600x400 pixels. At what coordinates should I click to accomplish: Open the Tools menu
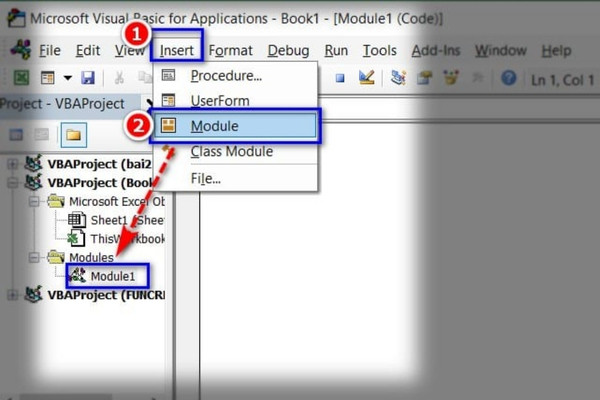tap(380, 51)
